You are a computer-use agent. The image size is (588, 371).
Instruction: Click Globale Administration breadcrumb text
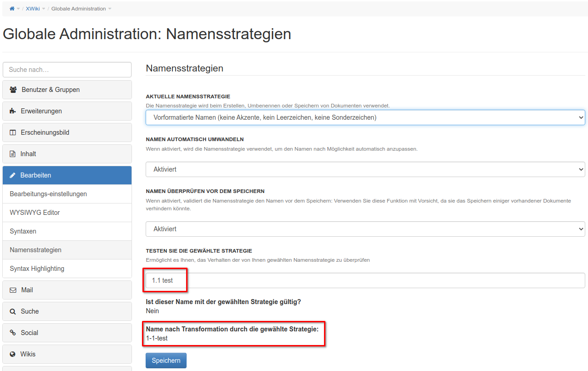pyautogui.click(x=79, y=9)
